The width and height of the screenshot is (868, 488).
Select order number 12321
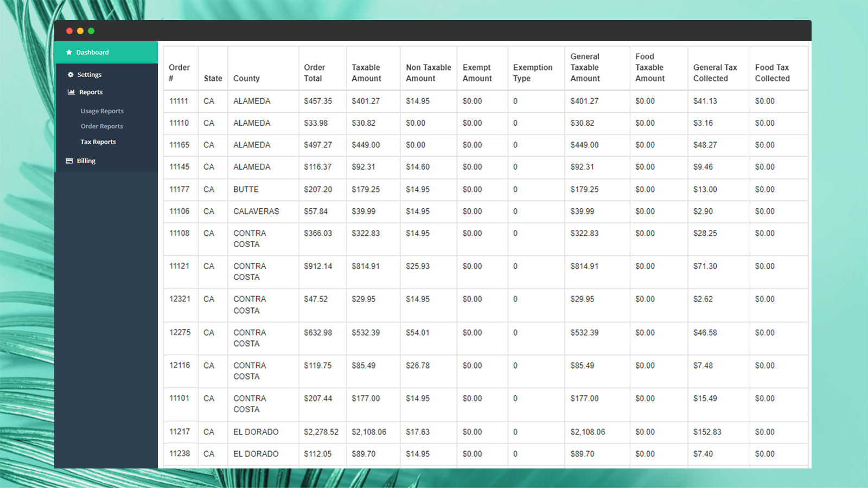click(x=180, y=299)
